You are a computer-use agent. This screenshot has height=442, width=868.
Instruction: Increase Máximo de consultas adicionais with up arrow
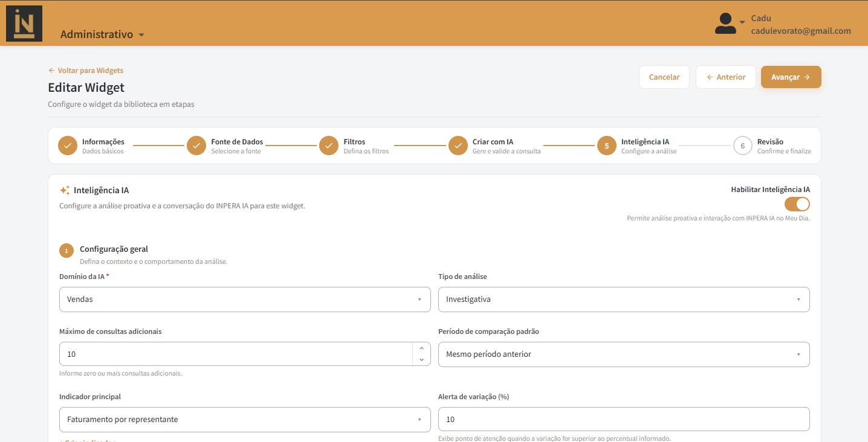421,348
